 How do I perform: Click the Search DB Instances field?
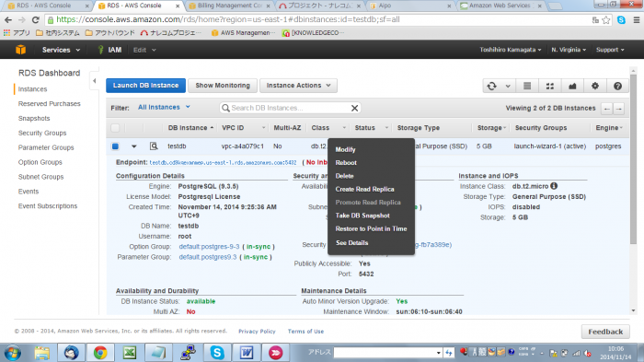pyautogui.click(x=290, y=108)
